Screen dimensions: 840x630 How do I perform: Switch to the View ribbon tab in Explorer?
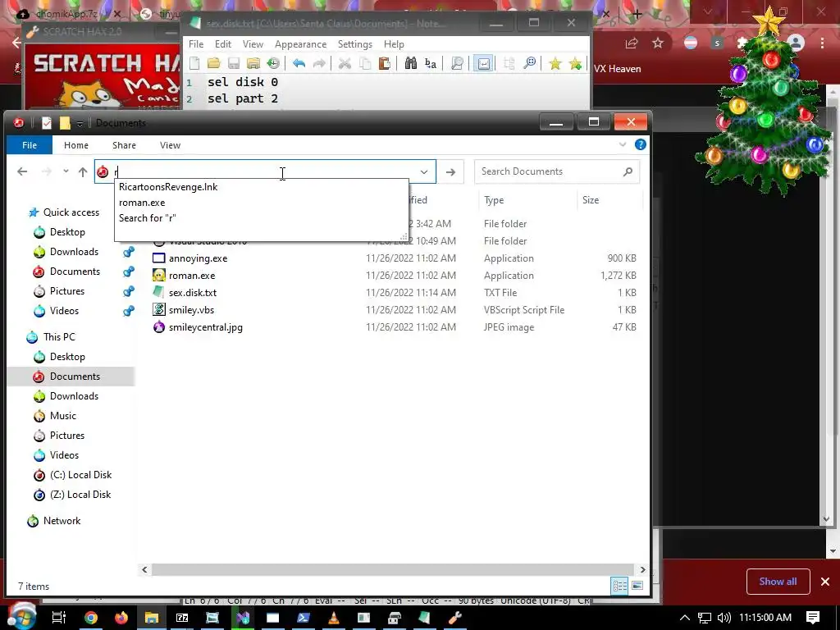point(170,145)
